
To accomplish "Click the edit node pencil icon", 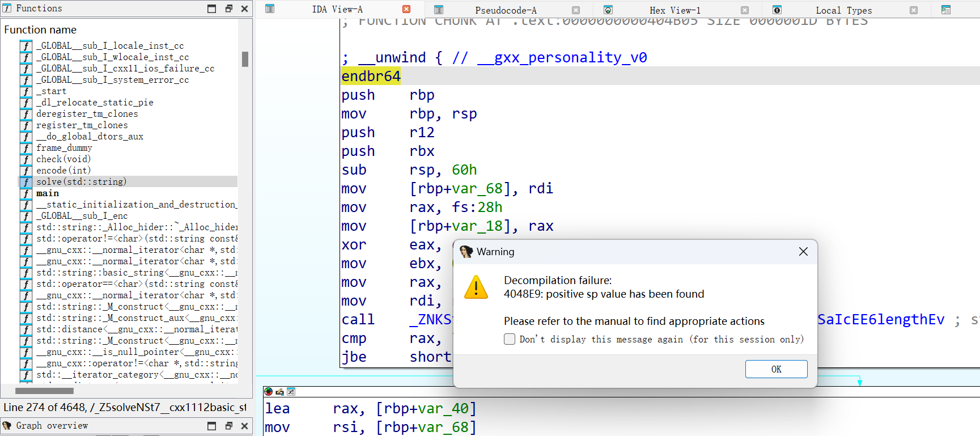I will [x=279, y=392].
